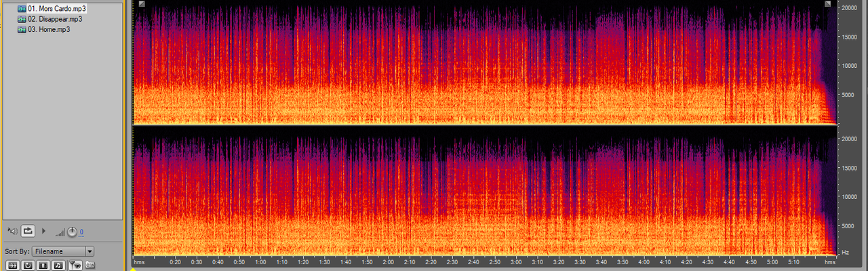Toggle the show MIDI files button
The width and height of the screenshot is (868, 271).
[58, 265]
